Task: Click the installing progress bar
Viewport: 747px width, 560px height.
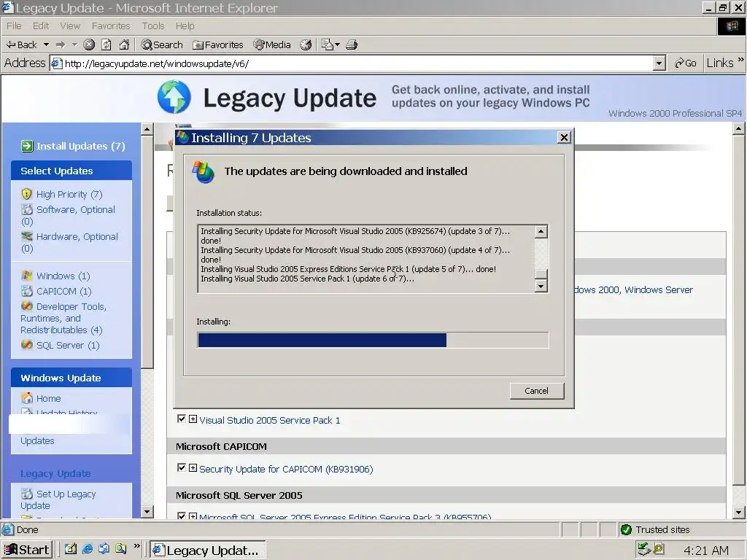Action: [373, 340]
